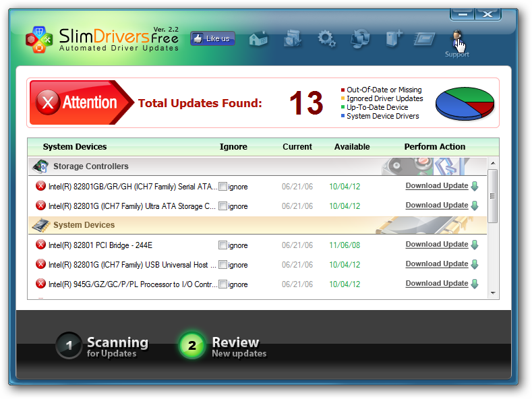Click green download arrow for USB Universal Host row
532x399 pixels.
475,264
